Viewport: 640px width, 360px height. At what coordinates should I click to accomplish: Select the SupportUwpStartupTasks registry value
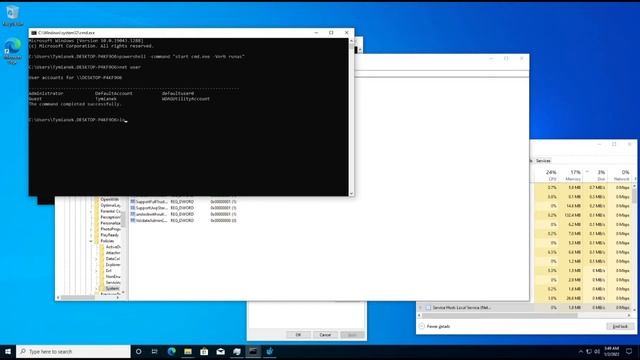151,208
